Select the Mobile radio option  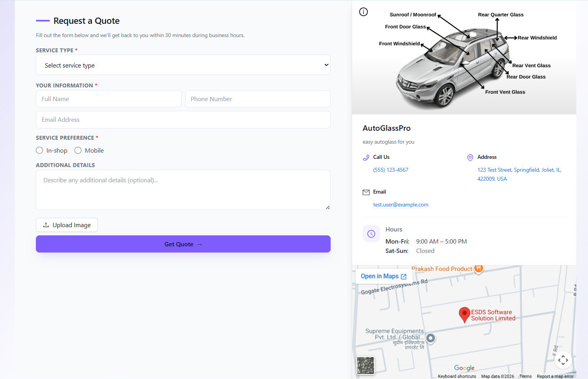coord(78,150)
